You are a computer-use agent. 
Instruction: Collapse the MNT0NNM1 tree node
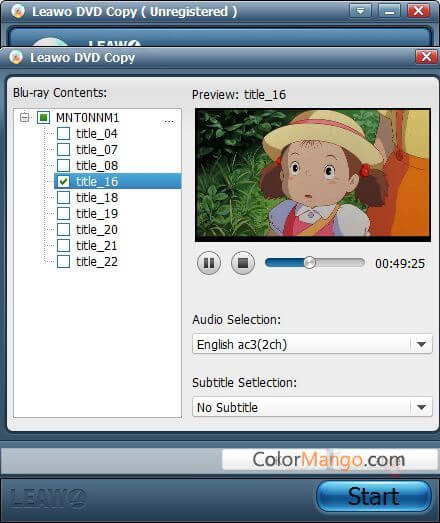coord(24,117)
